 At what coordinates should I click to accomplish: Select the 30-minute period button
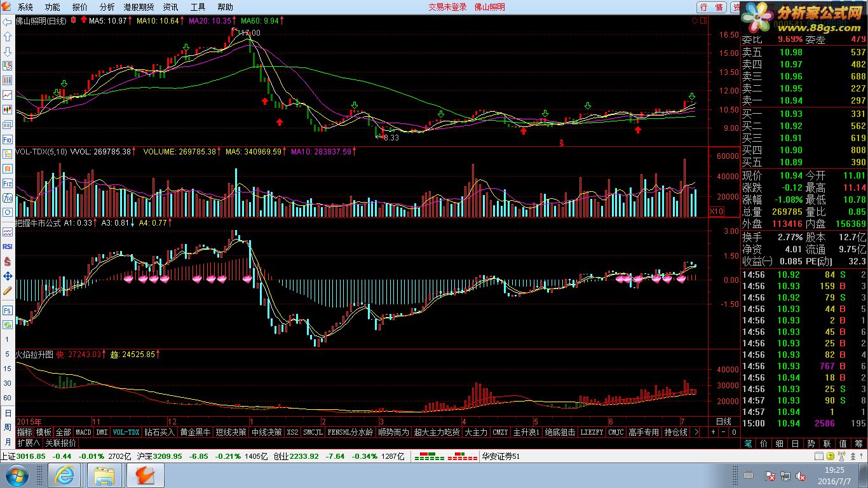point(8,383)
